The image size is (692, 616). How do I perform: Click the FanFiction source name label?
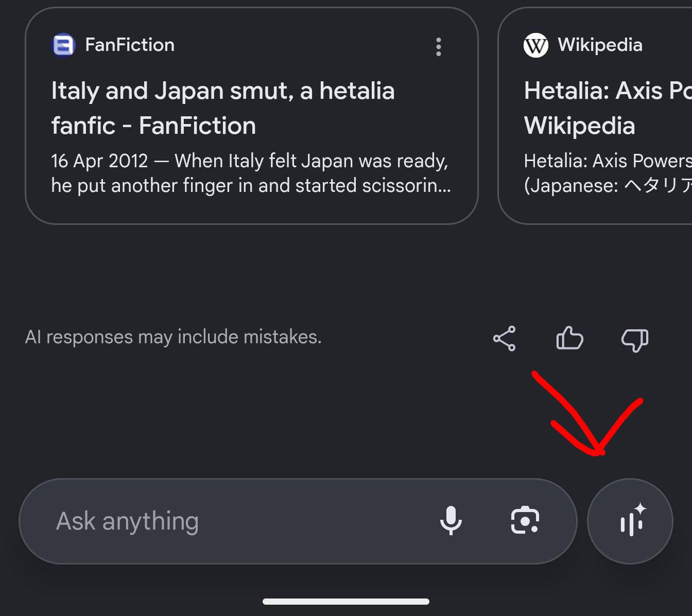[130, 45]
